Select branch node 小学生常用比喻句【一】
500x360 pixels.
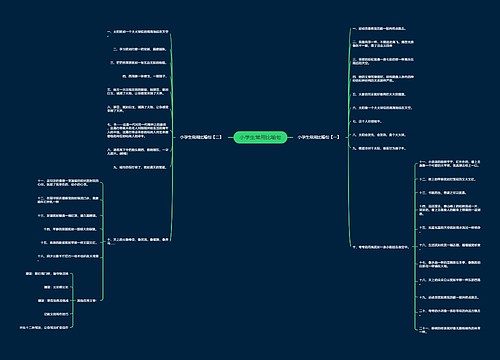tap(318, 137)
